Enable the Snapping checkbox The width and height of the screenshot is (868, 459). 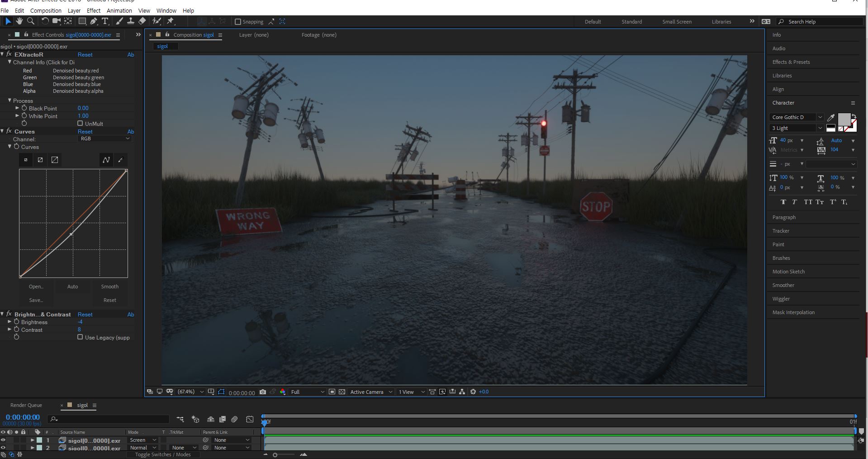coord(238,22)
